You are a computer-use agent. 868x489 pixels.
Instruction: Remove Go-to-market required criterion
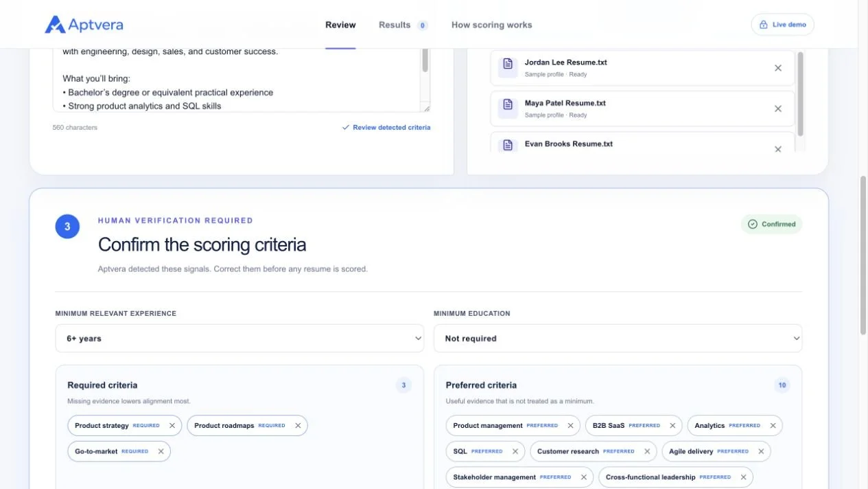click(161, 451)
